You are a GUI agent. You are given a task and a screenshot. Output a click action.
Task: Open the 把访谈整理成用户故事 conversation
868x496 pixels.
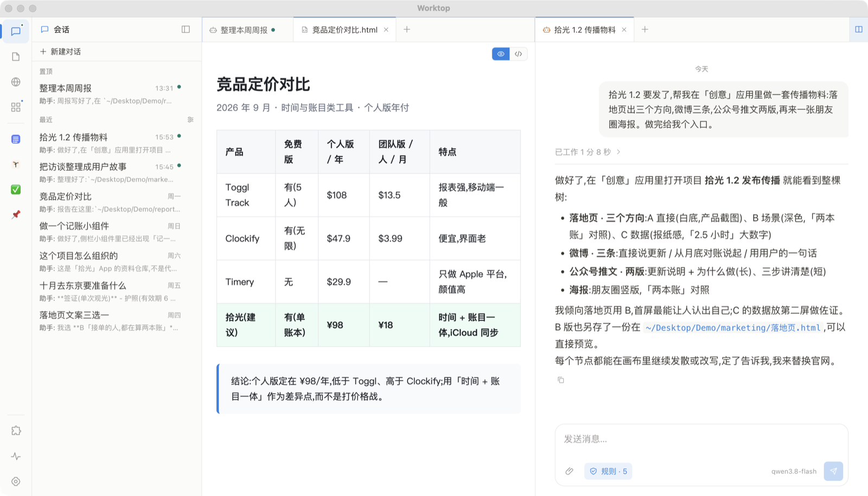(x=117, y=173)
